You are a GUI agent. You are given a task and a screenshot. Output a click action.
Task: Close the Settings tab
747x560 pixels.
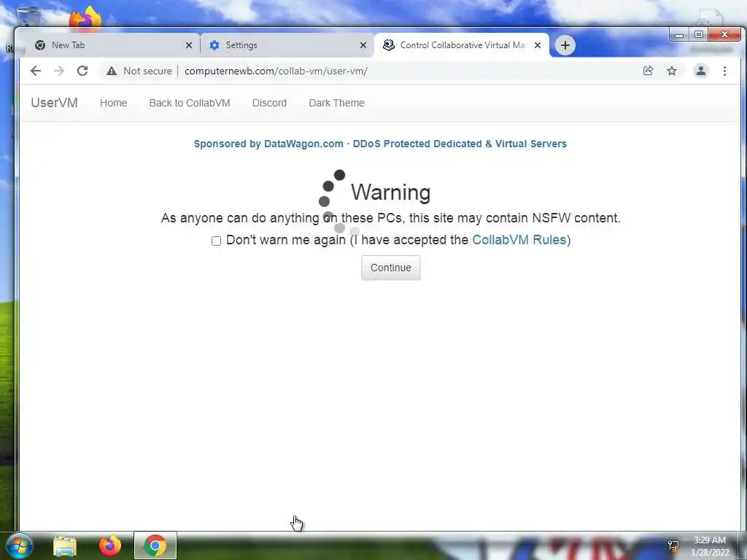click(363, 45)
